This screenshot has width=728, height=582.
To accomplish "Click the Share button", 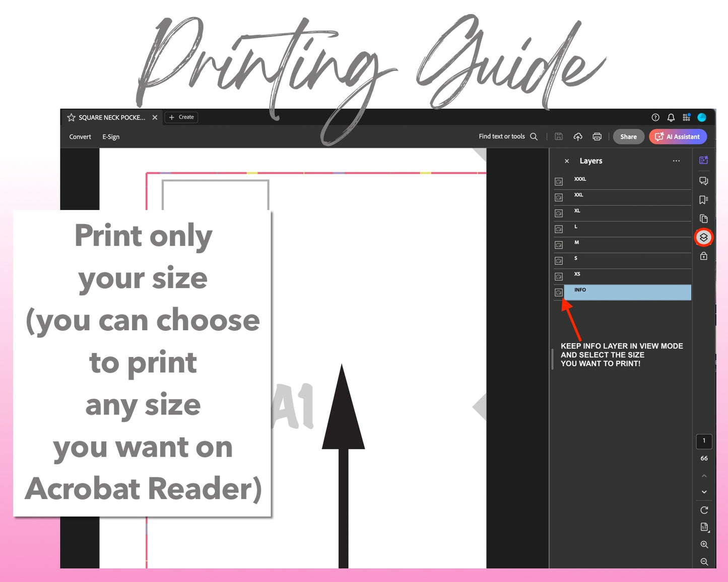I will pyautogui.click(x=628, y=136).
